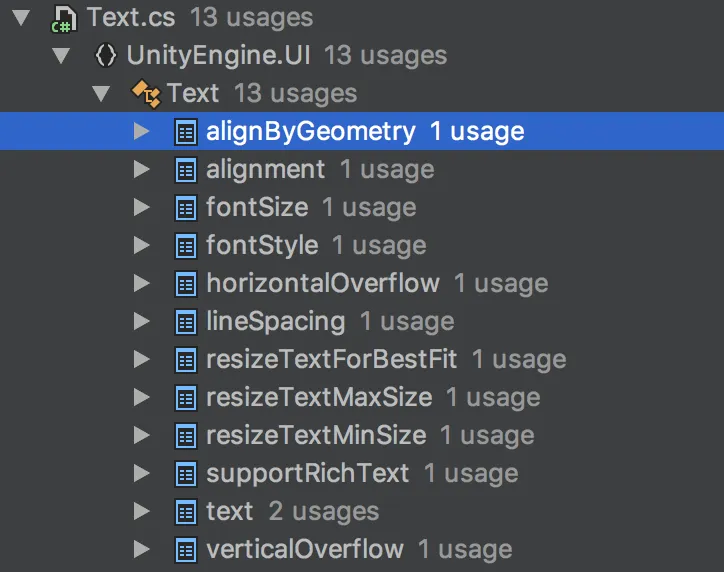Viewport: 724px width, 572px height.
Task: Collapse the UnityEngine.UI namespace node
Action: (x=61, y=55)
